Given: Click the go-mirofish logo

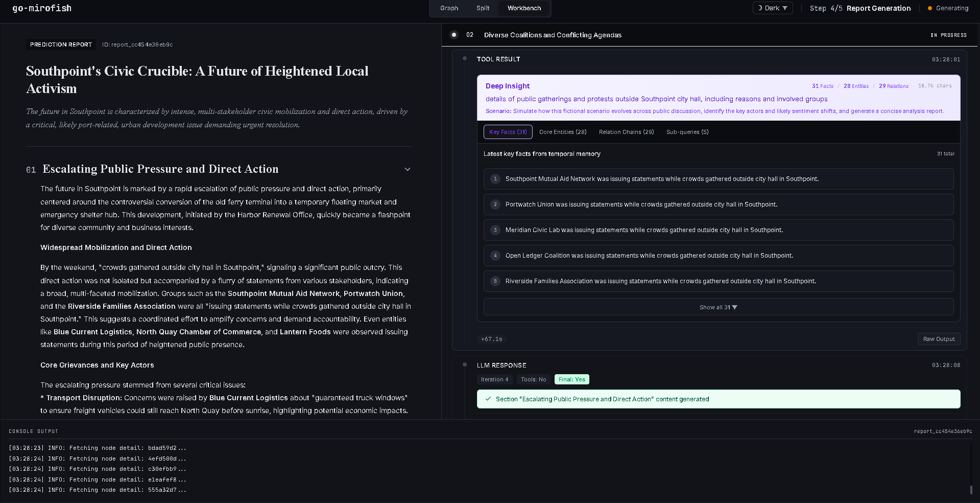Looking at the screenshot, I should [x=42, y=8].
